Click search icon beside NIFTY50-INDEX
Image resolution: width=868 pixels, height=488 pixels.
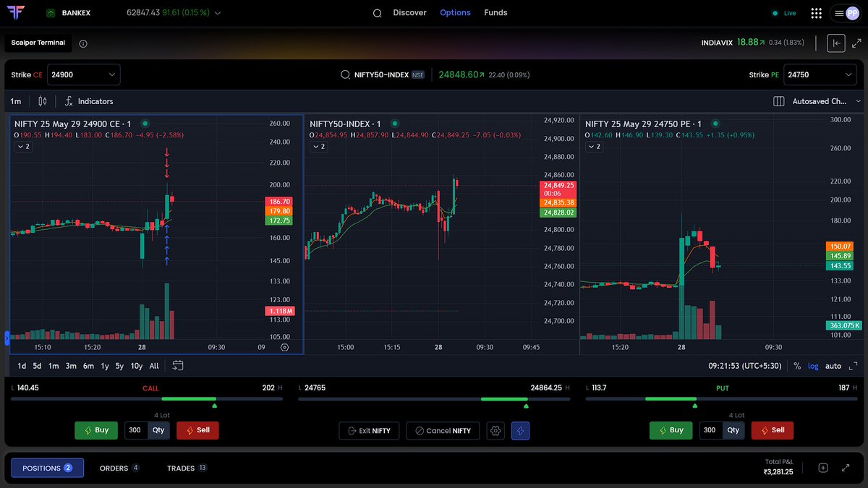(x=346, y=74)
